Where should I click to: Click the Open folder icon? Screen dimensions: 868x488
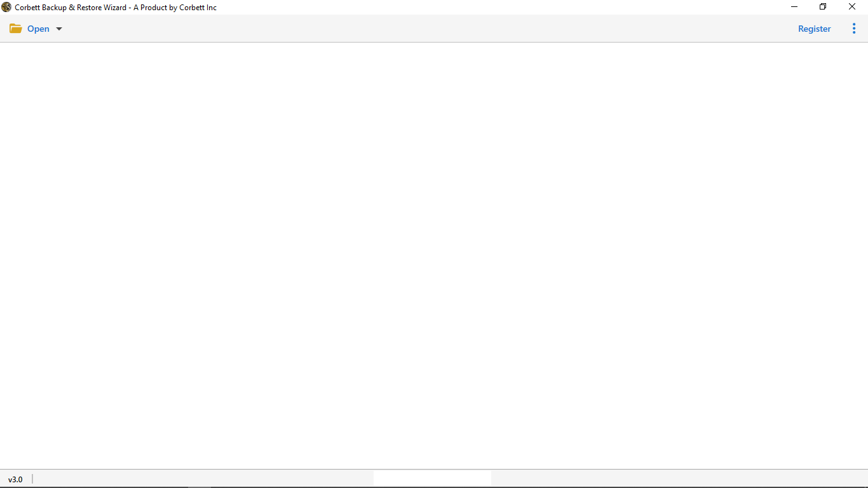coord(16,29)
